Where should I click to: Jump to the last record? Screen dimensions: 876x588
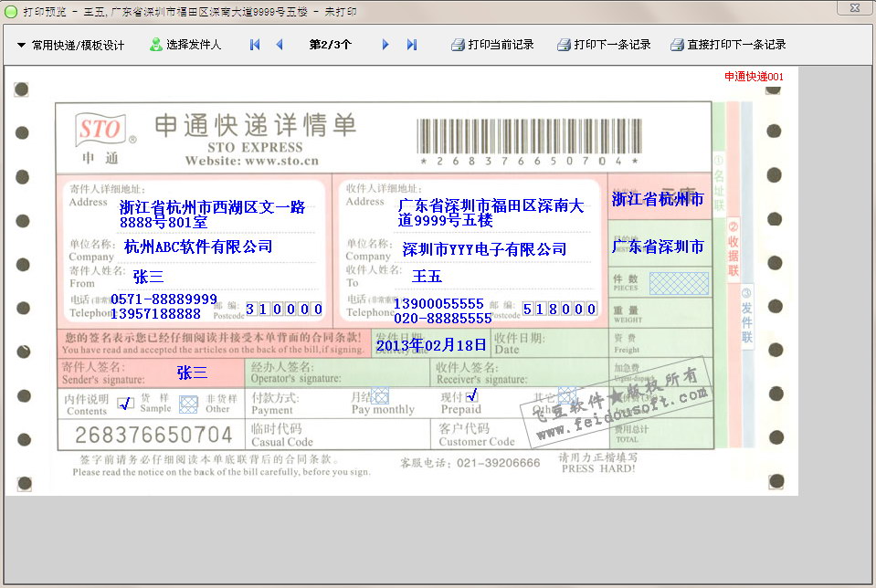click(x=412, y=45)
